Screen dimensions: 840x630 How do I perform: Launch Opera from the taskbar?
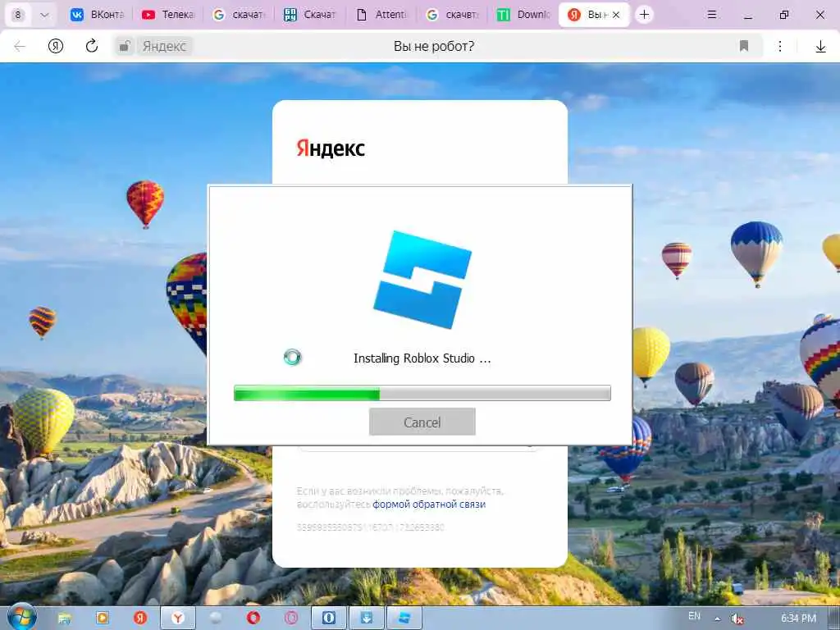click(253, 618)
